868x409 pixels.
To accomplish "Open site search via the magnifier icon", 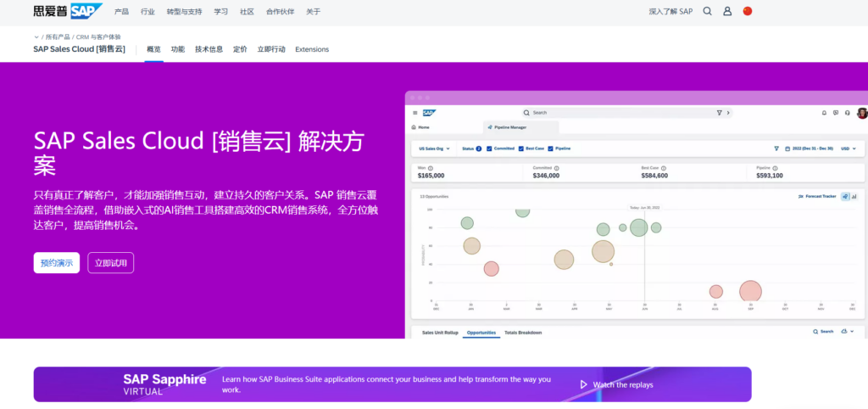I will click(x=707, y=11).
